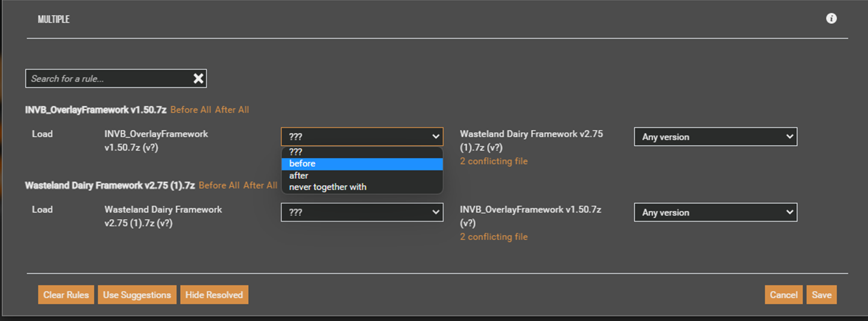Clear the rule search with the X icon

[198, 78]
